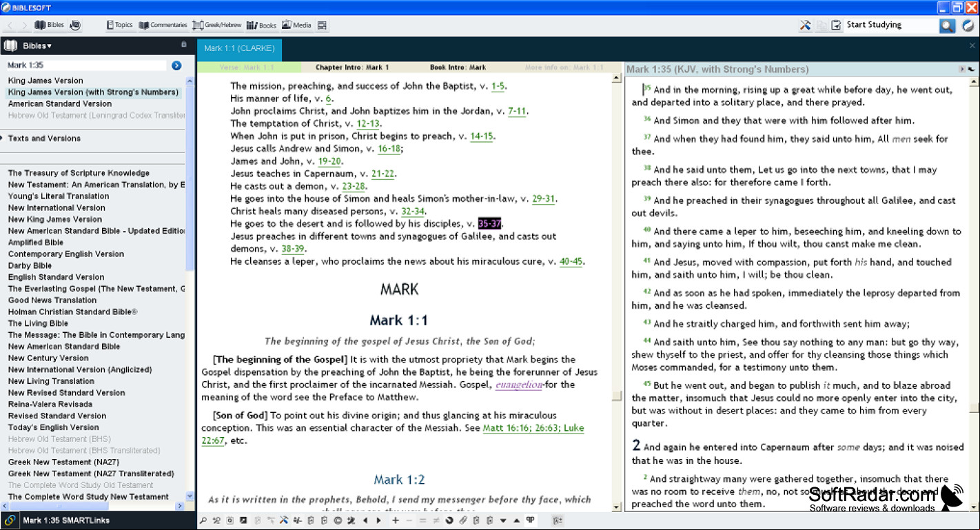Click the up-triangle icon in bottom toolbar
Image resolution: width=980 pixels, height=530 pixels.
click(x=517, y=520)
